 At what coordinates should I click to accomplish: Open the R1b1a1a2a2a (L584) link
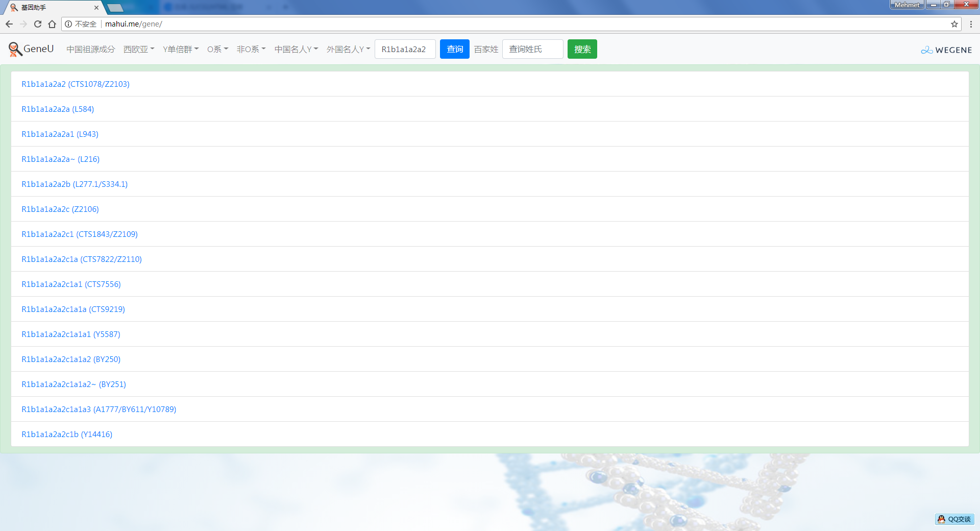[58, 109]
